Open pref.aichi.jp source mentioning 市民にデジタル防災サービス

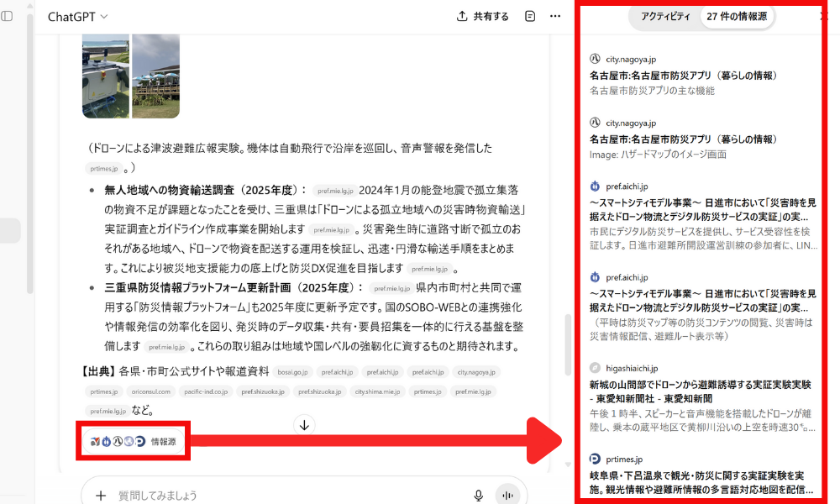(x=703, y=216)
